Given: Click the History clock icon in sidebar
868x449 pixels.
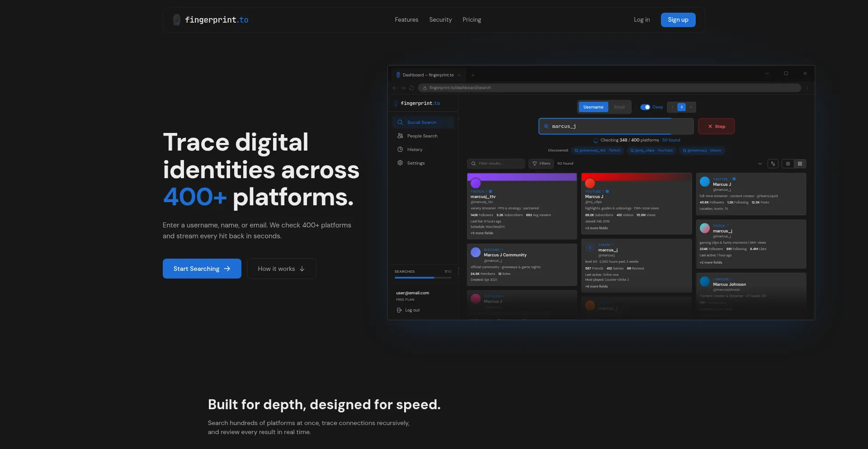Looking at the screenshot, I should (400, 149).
